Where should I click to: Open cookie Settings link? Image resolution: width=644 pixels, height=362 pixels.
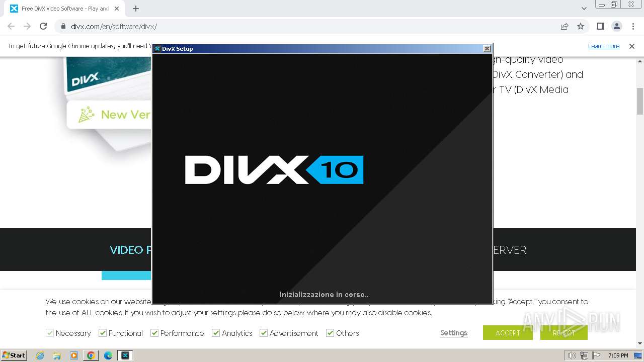(454, 333)
